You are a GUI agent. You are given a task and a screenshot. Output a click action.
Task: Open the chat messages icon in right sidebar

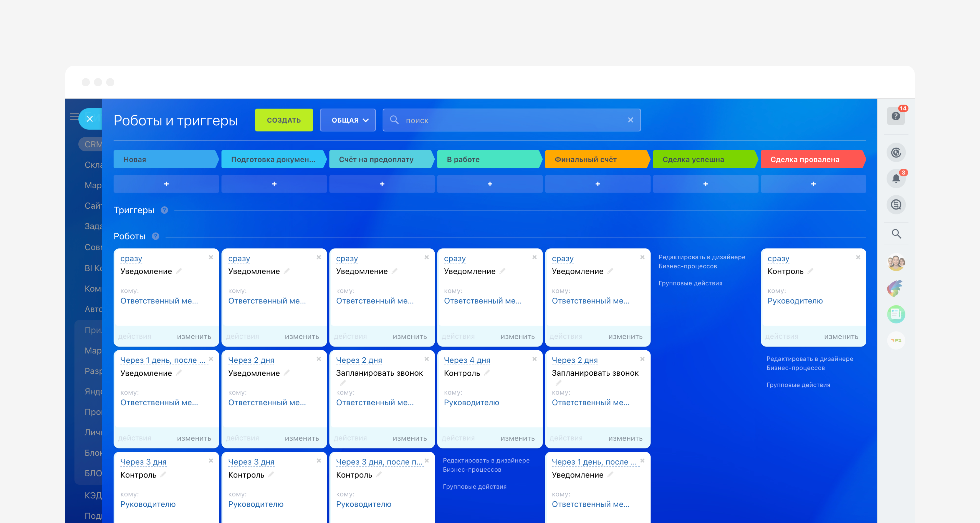(896, 205)
